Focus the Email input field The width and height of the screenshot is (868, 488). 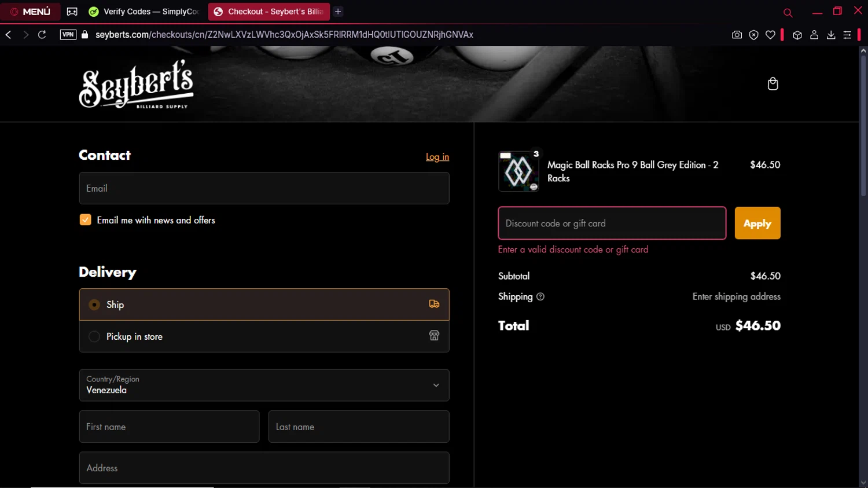(264, 188)
